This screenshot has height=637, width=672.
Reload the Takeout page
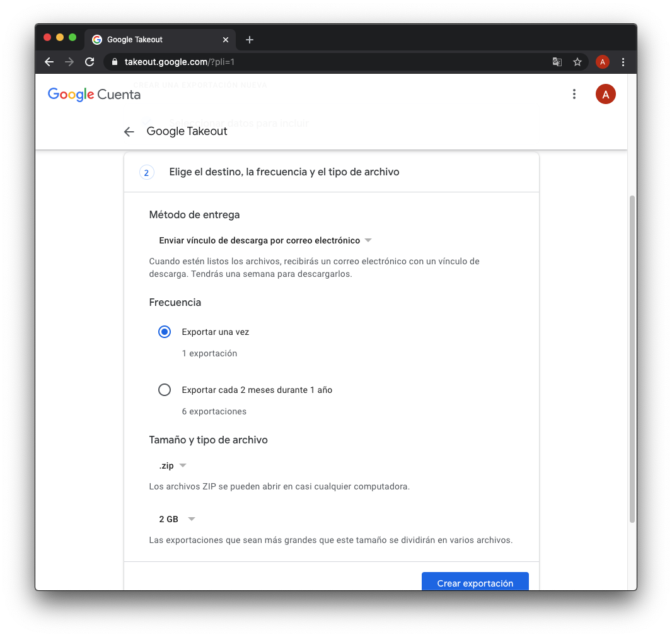click(x=89, y=62)
